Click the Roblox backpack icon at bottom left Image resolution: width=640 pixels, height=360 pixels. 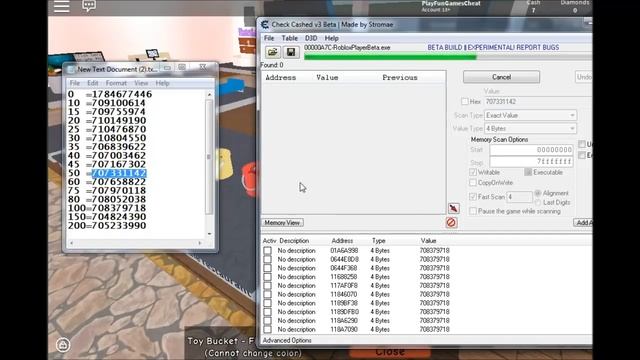point(63,345)
